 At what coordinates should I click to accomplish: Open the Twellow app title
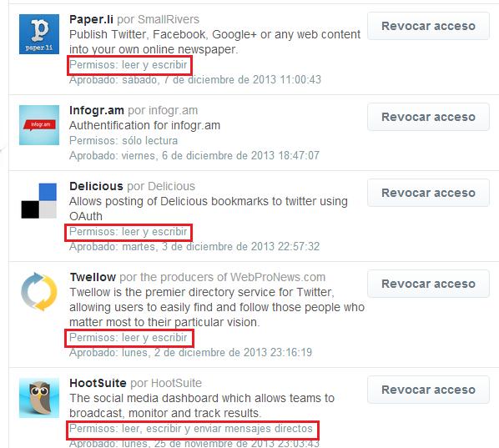coord(93,277)
